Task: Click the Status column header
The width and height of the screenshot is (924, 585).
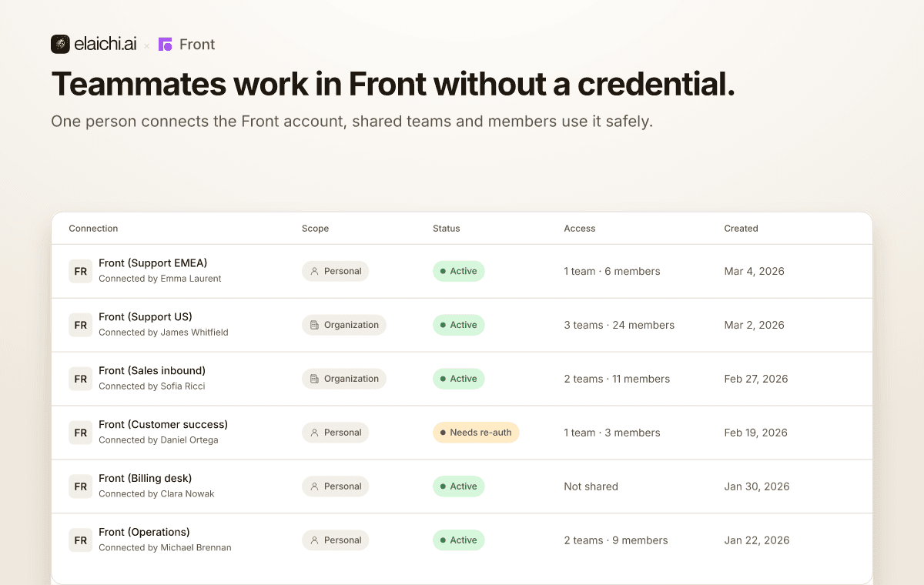Action: point(446,229)
